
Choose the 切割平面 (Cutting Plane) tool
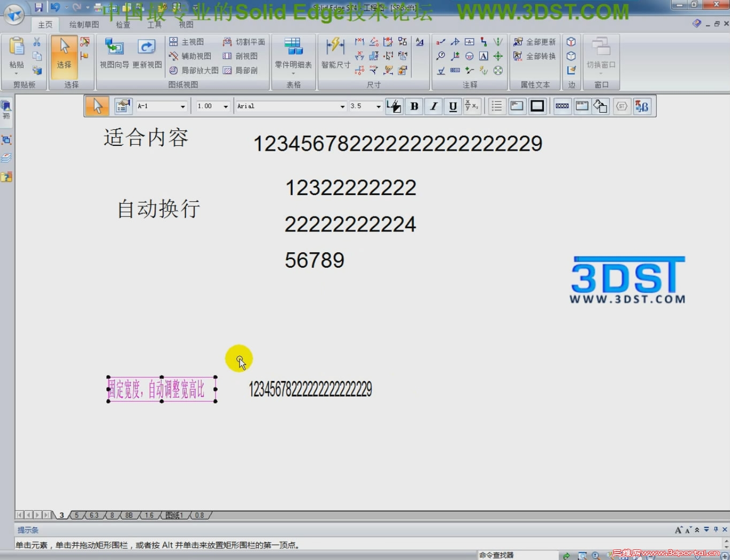245,41
